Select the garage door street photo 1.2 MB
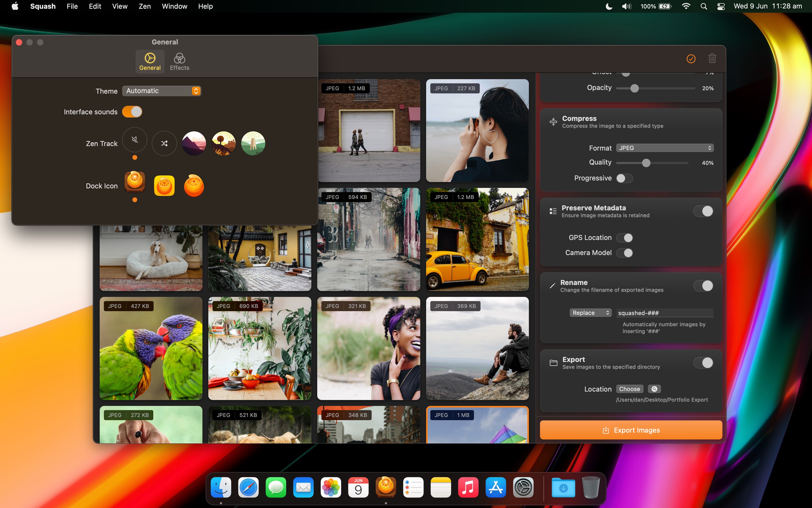This screenshot has height=508, width=812. pos(369,130)
